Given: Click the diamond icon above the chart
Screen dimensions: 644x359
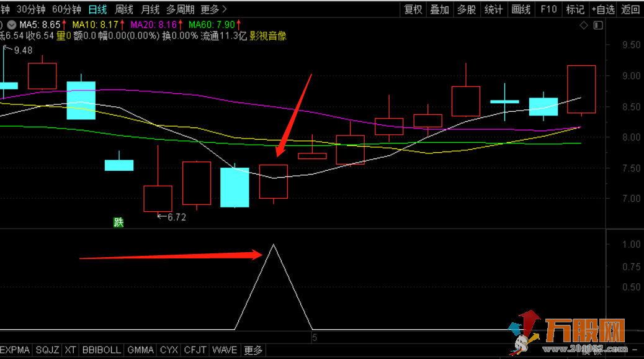Looking at the screenshot, I should pos(584,25).
